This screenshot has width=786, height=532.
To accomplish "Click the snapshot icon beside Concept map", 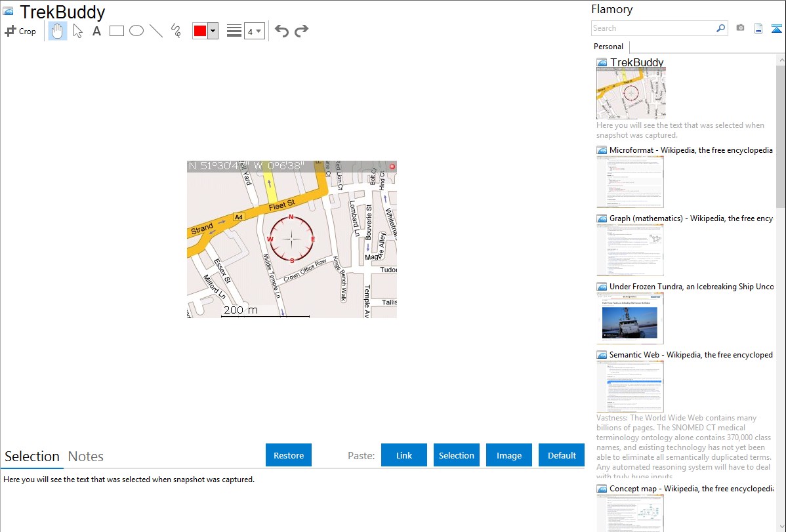I will coord(602,489).
